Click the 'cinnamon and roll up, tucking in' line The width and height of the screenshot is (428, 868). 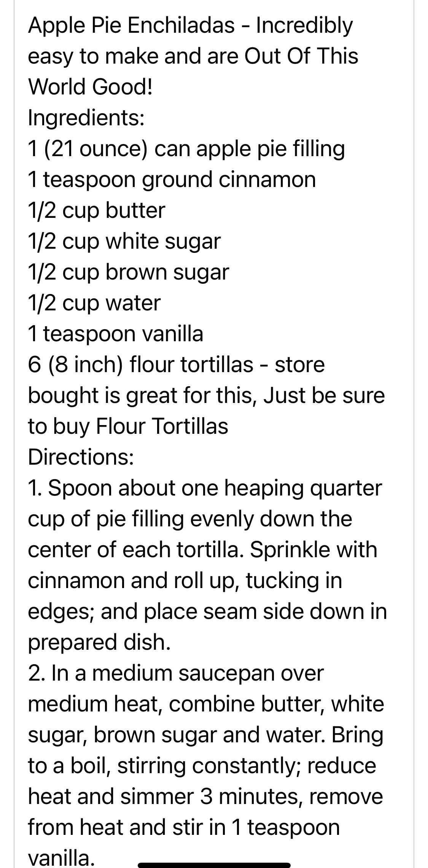click(185, 580)
